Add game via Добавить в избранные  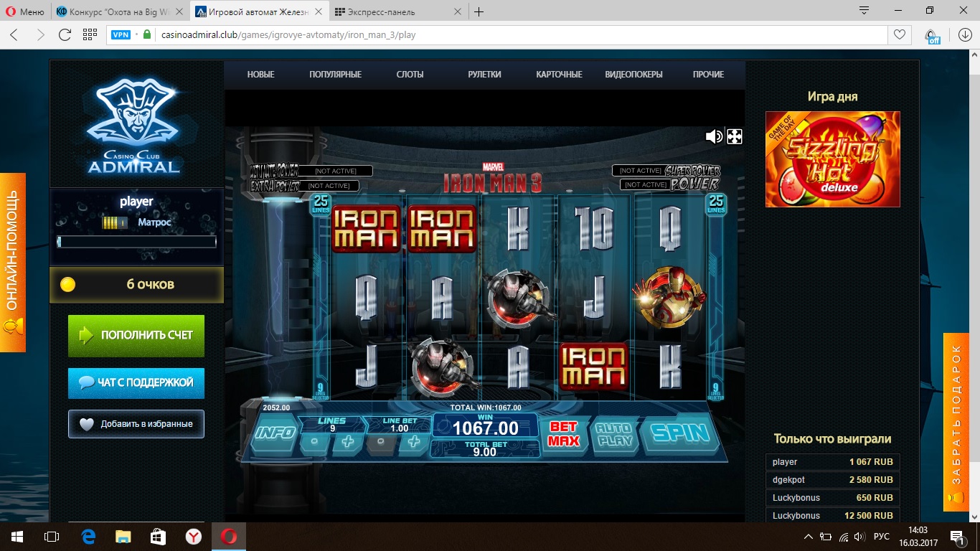point(136,424)
